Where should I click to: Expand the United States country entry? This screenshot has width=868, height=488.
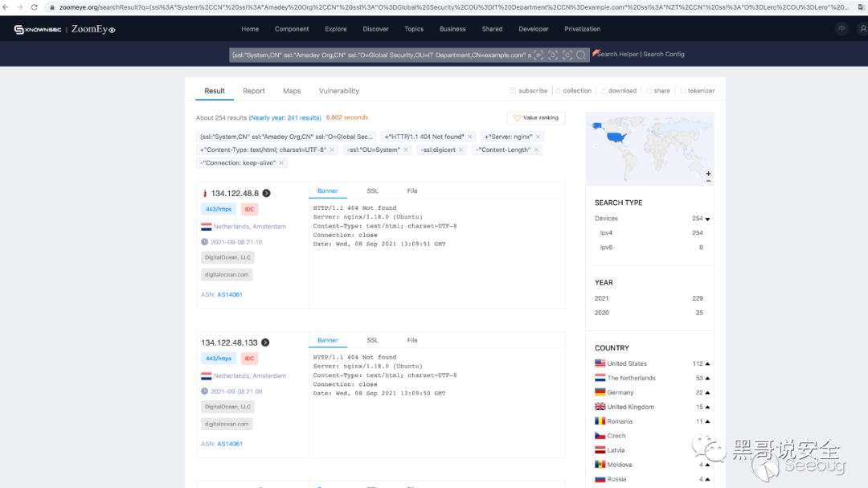coord(707,363)
